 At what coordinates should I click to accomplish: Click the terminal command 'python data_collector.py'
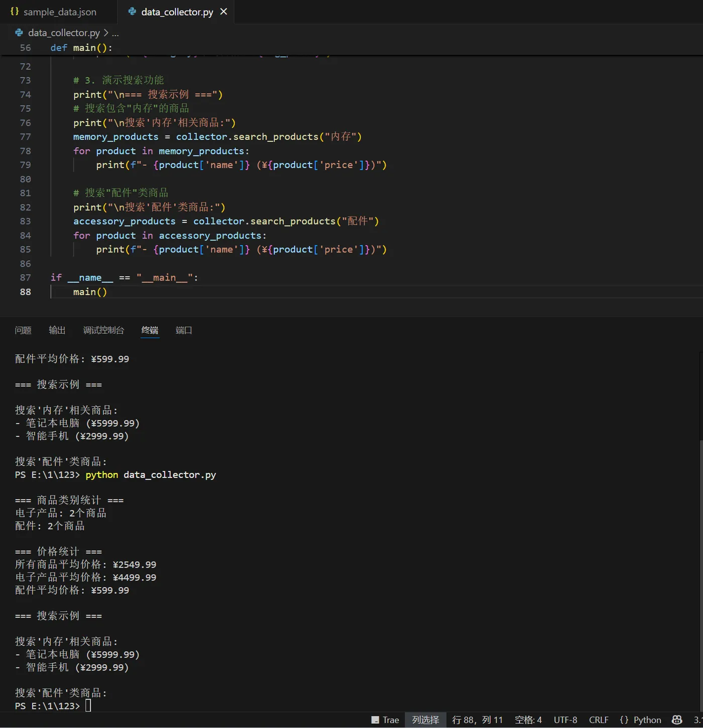pos(151,475)
